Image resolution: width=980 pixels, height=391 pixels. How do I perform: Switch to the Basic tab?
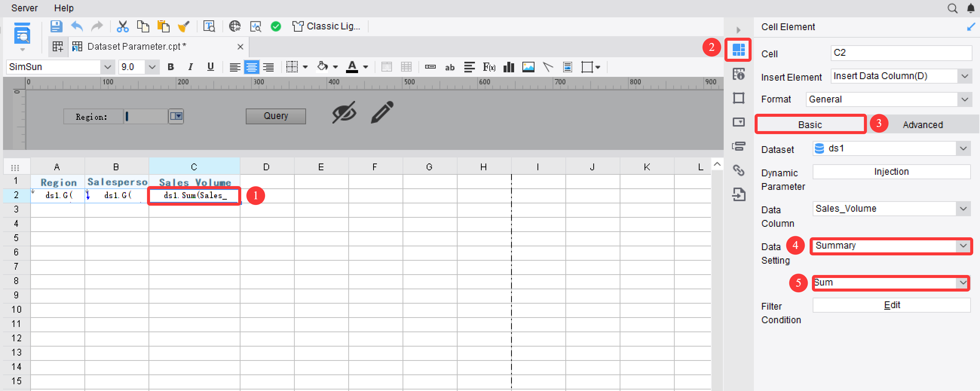coord(810,124)
